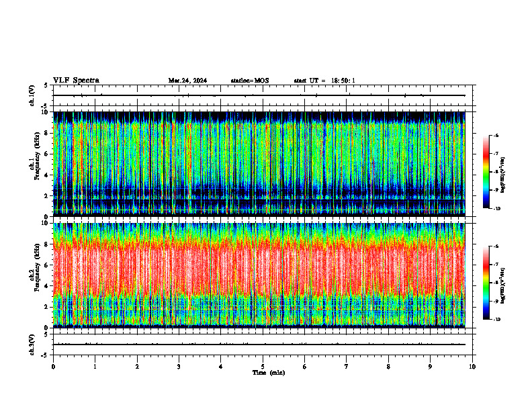Click the "Time (min)" x-axis label
Viewport: 532px width, 411px height.
269,373
